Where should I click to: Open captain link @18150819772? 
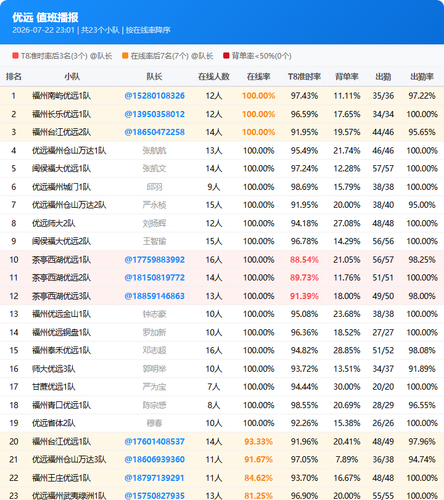tap(154, 278)
